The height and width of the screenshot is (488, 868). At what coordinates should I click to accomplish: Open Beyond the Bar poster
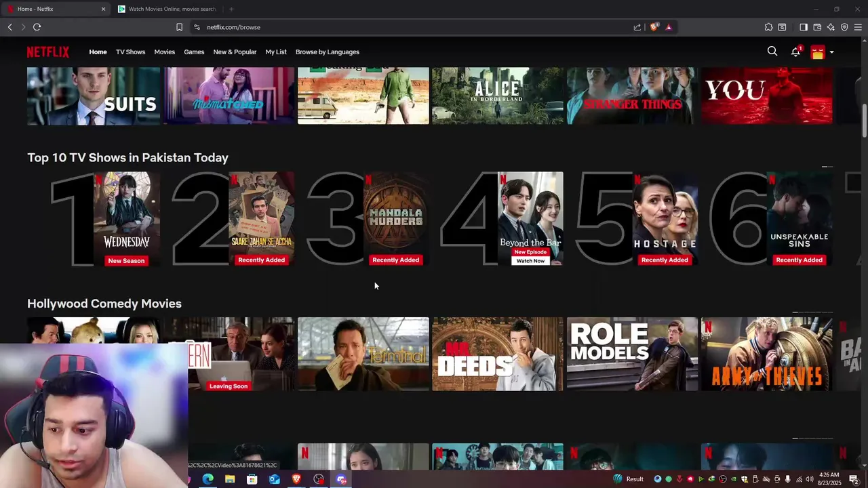(x=530, y=218)
